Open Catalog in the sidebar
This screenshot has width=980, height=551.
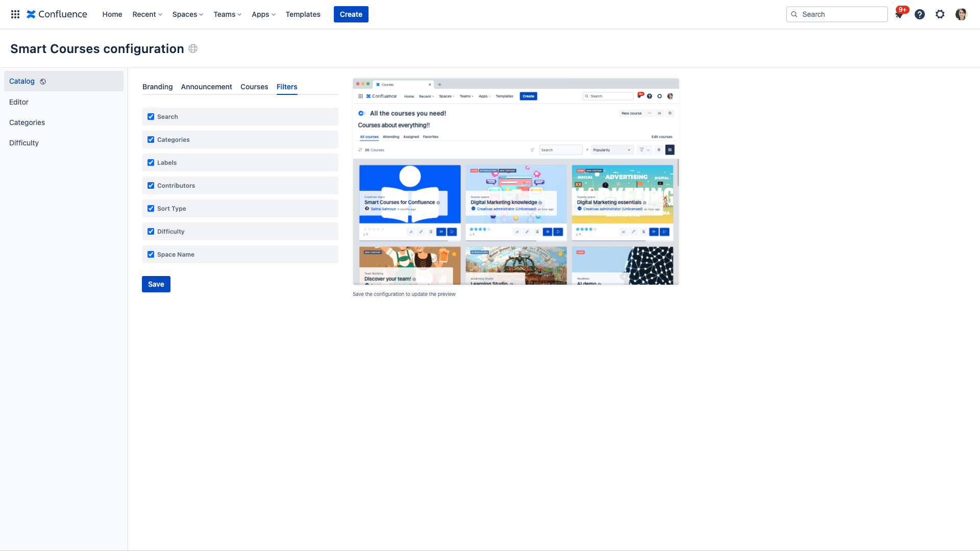[x=64, y=81]
